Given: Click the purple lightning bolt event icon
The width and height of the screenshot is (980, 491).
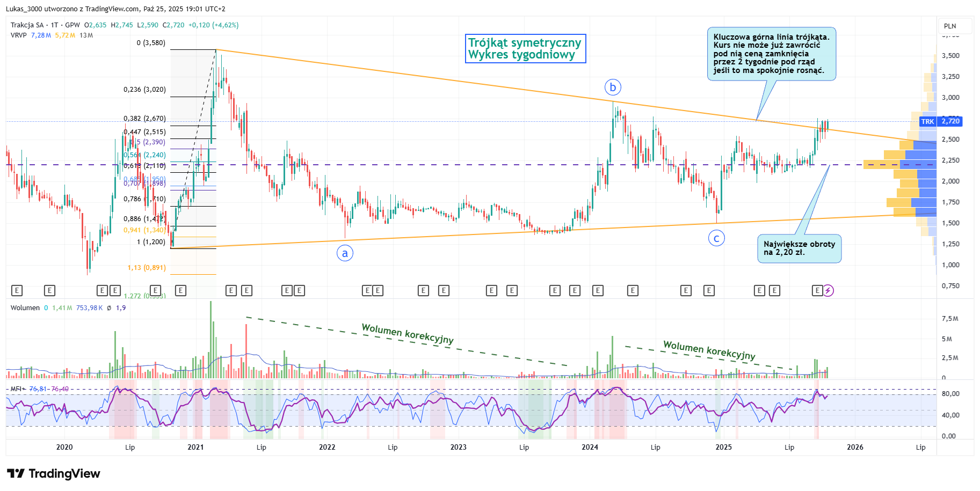Looking at the screenshot, I should pyautogui.click(x=828, y=291).
